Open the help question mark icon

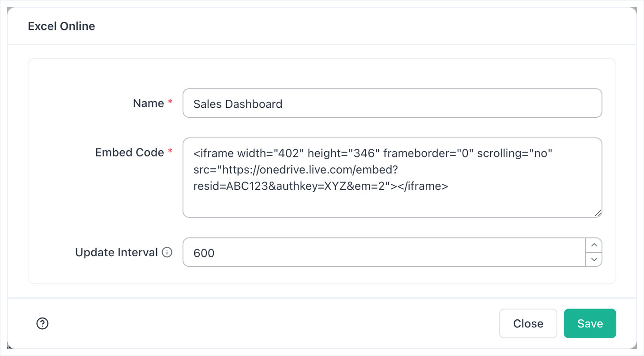[42, 323]
